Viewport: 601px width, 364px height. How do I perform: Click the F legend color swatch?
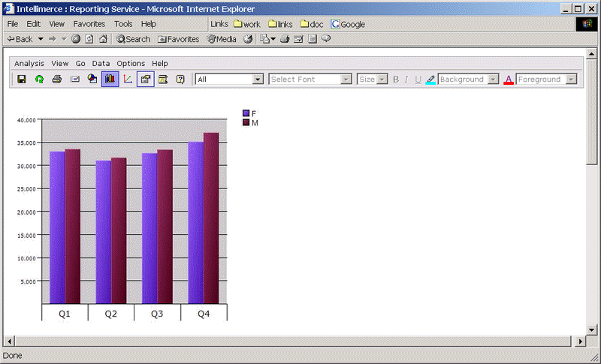[x=246, y=113]
